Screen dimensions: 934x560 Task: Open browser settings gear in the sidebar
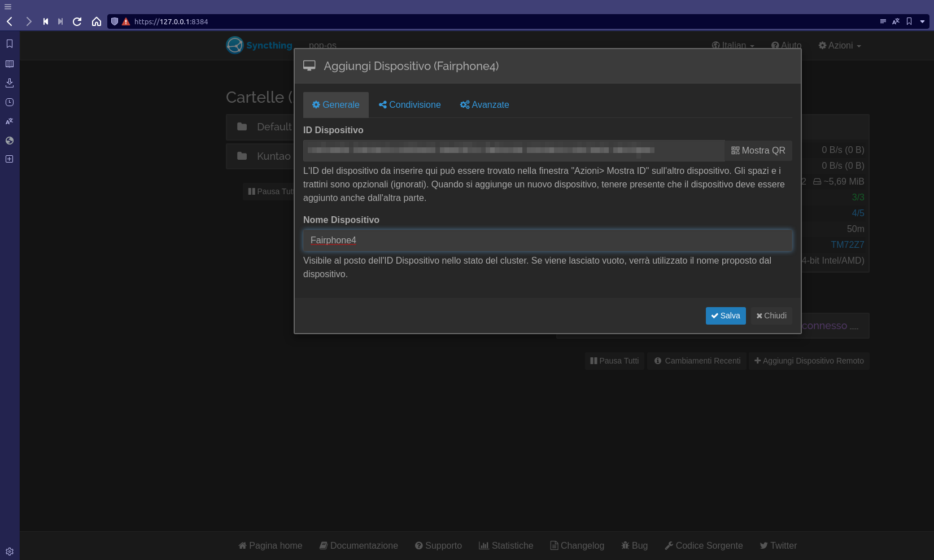(10, 552)
